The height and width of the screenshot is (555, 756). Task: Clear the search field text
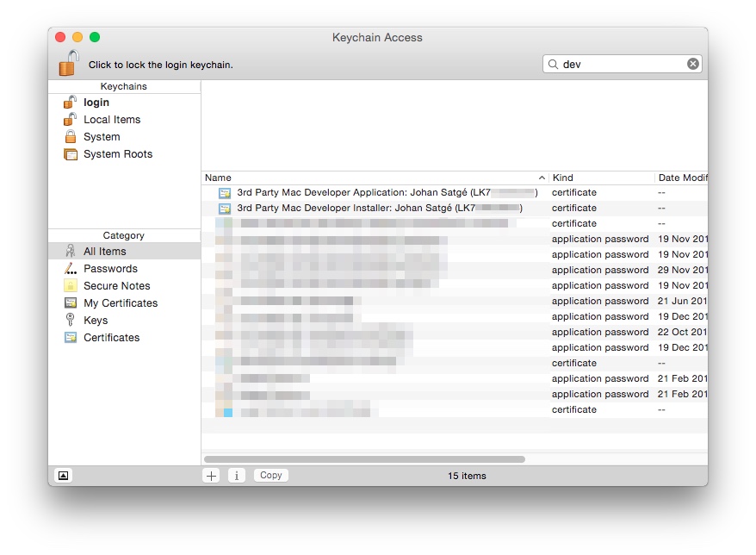[x=692, y=64]
